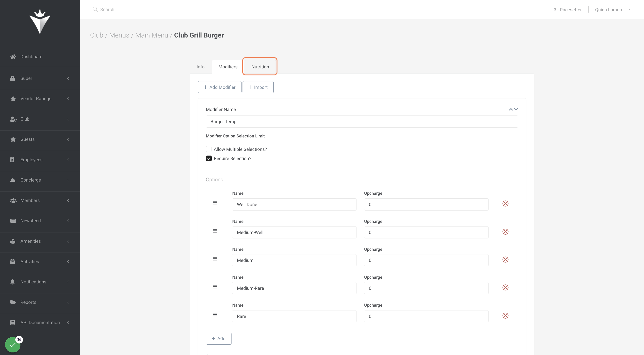Open the Quinn Larson user dropdown
Image resolution: width=644 pixels, height=355 pixels.
(x=613, y=10)
